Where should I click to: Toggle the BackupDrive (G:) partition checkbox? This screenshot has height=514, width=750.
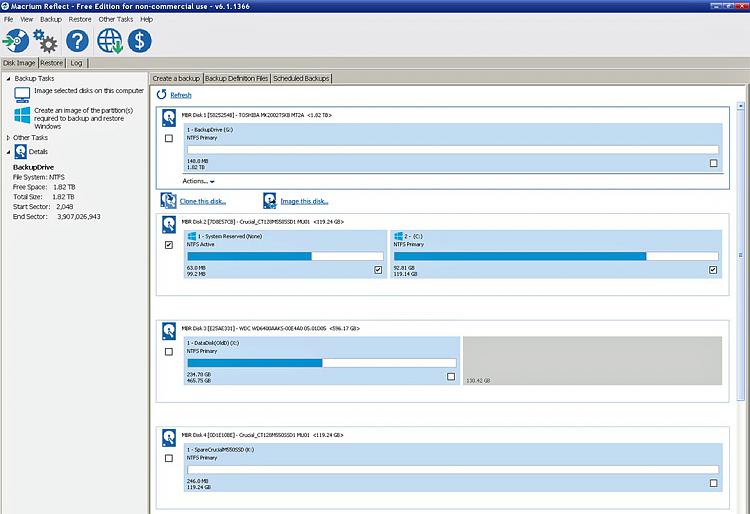click(714, 164)
